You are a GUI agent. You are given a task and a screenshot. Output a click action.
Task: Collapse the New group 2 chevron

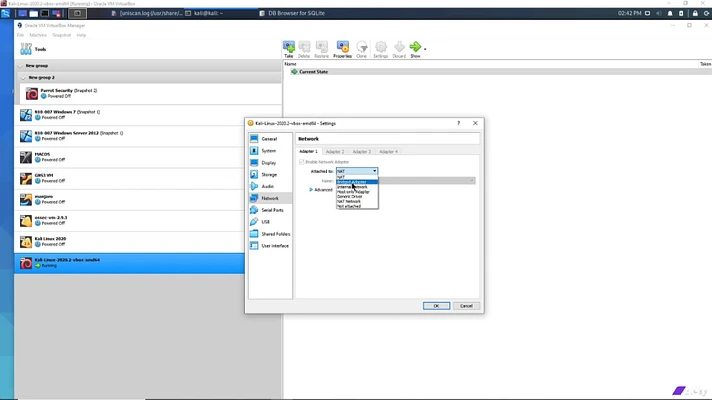click(23, 78)
